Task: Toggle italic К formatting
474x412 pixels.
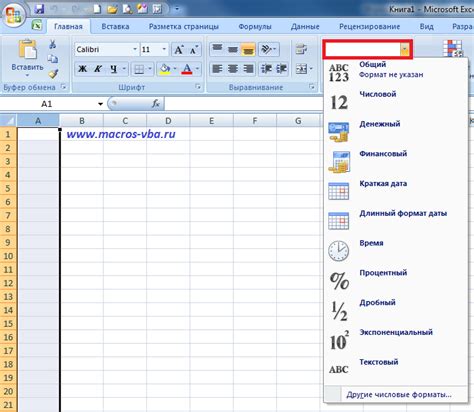Action: coord(98,69)
